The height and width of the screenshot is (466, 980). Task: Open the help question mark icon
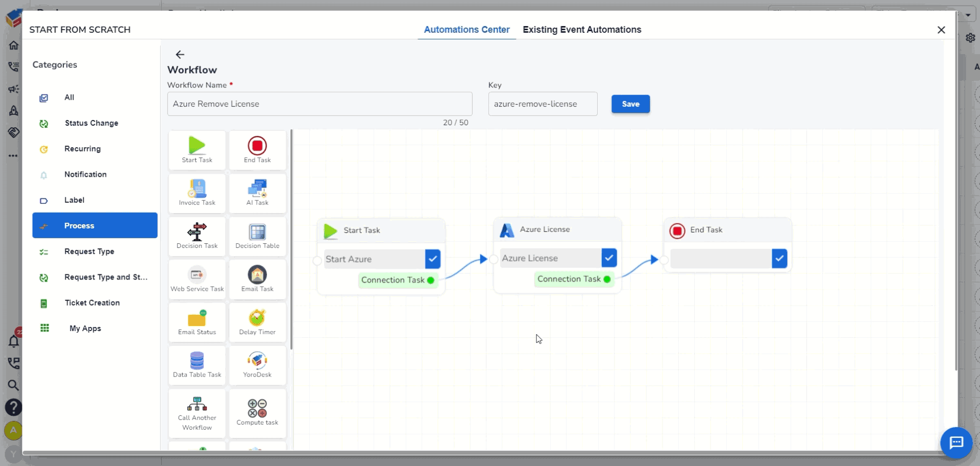coord(13,407)
